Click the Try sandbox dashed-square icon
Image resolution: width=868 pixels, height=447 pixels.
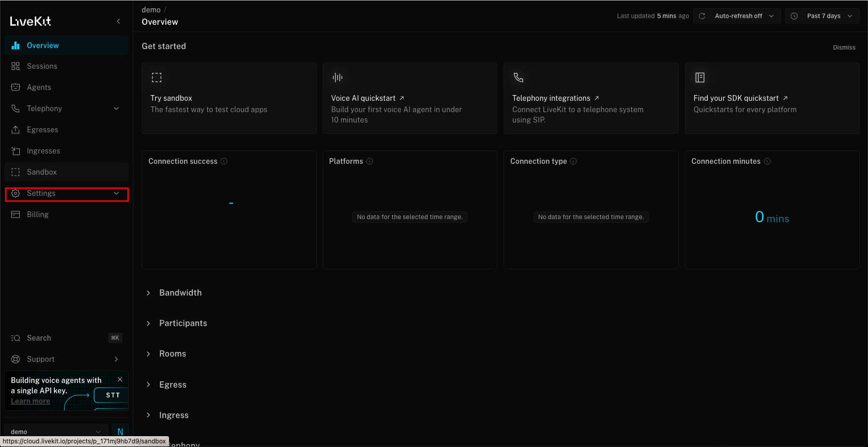tap(157, 78)
